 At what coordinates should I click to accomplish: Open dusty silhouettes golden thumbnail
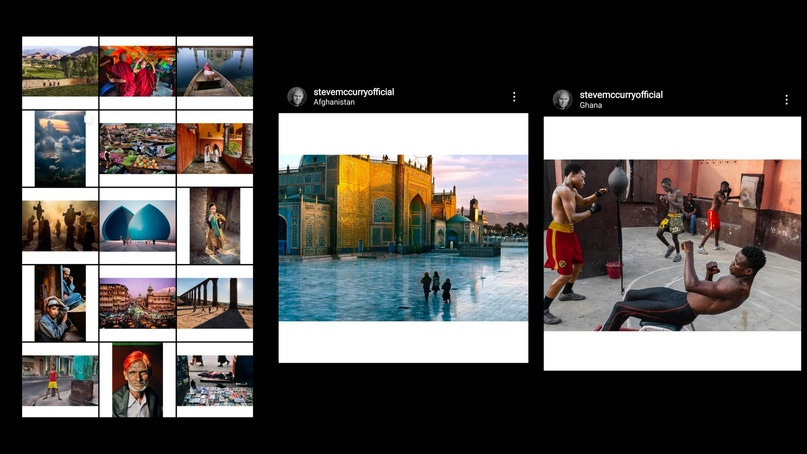(x=60, y=225)
